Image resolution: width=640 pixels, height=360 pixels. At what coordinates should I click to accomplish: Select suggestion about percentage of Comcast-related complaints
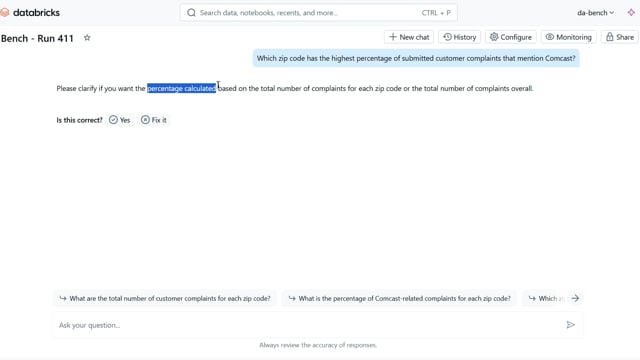pyautogui.click(x=399, y=298)
